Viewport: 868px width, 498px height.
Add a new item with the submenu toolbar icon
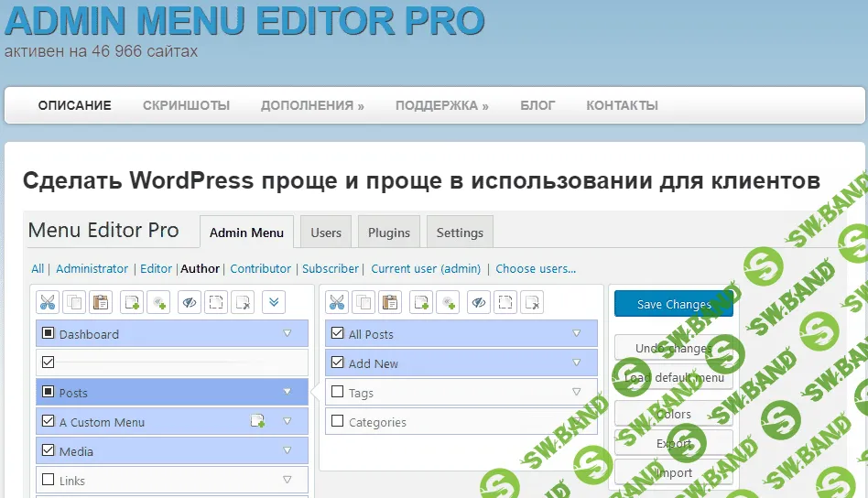click(420, 303)
